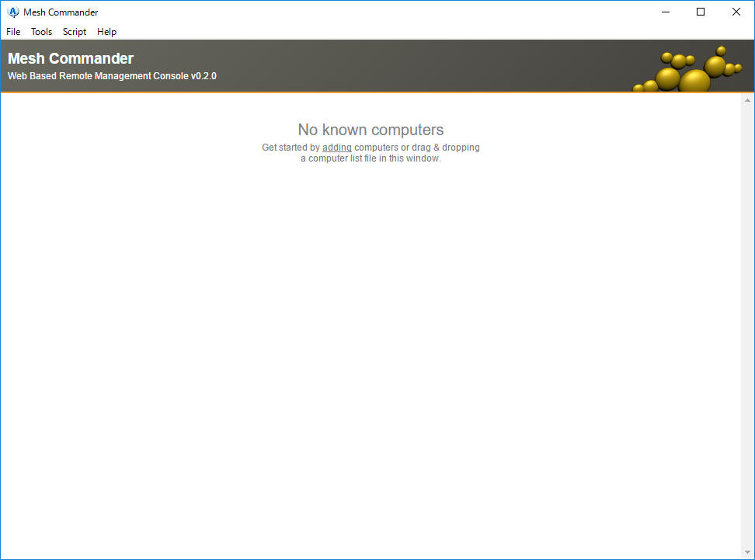The width and height of the screenshot is (755, 560).
Task: Minimize the Mesh Commander window
Action: click(666, 12)
